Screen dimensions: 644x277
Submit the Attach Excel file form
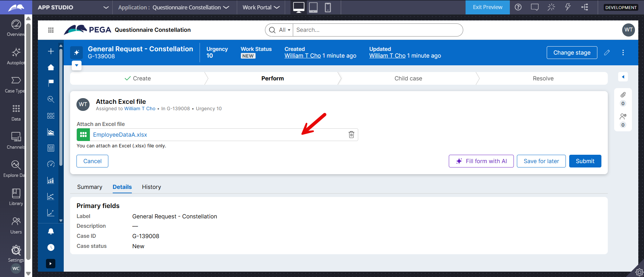[x=585, y=161]
